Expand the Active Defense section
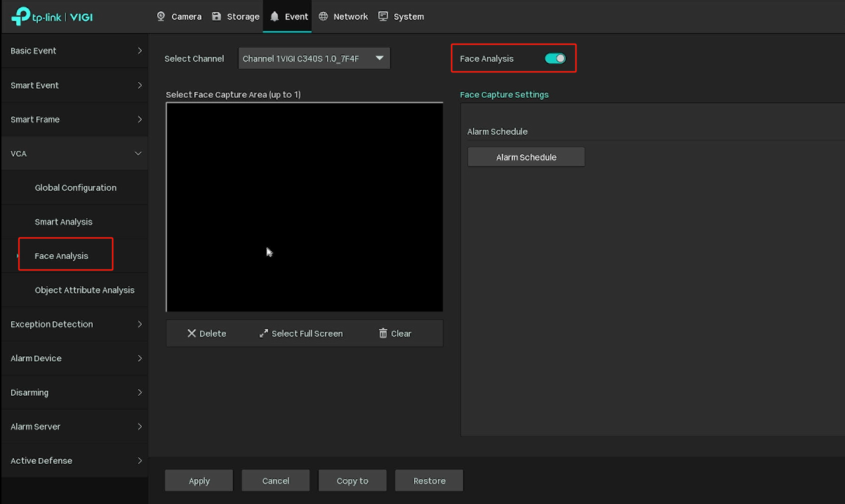The image size is (845, 504). 75,461
